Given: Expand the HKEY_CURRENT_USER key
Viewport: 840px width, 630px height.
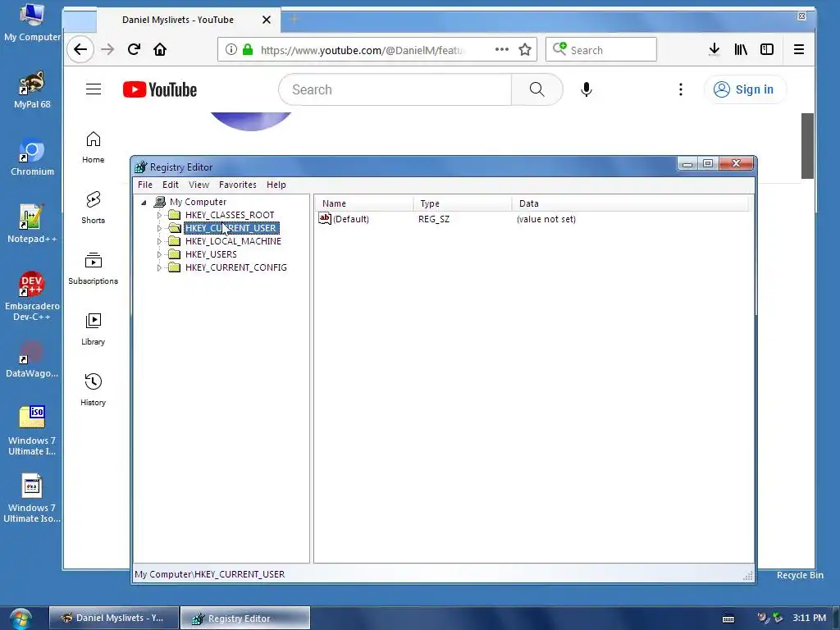Looking at the screenshot, I should pos(159,228).
